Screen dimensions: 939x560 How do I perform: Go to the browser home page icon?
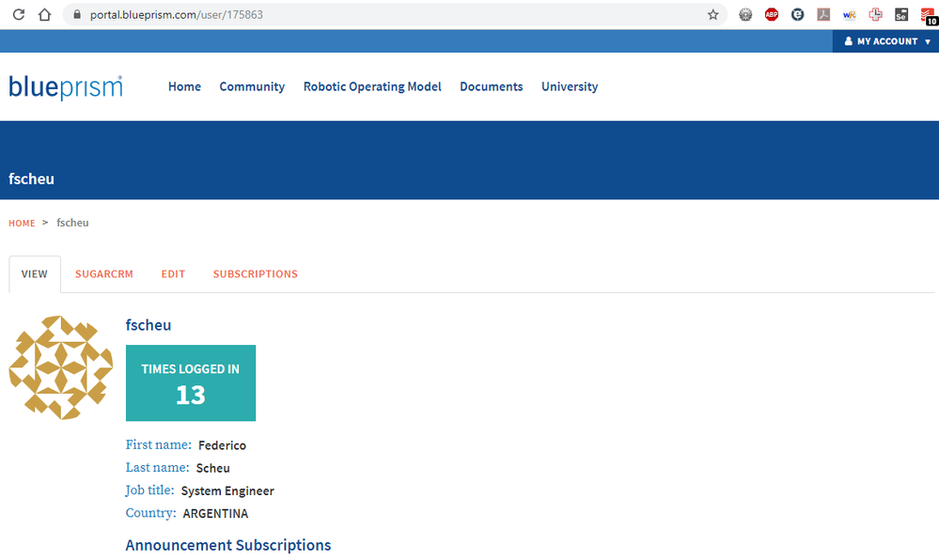point(45,14)
